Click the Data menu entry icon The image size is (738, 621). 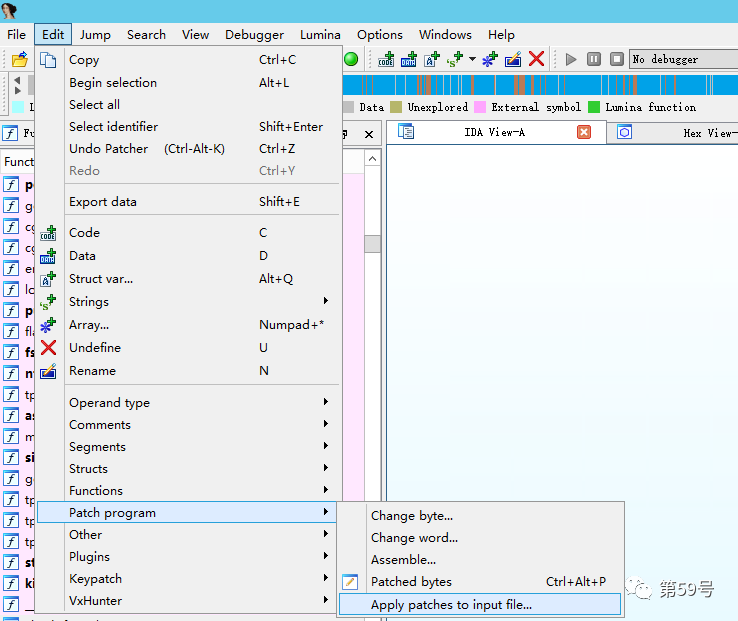pyautogui.click(x=48, y=256)
